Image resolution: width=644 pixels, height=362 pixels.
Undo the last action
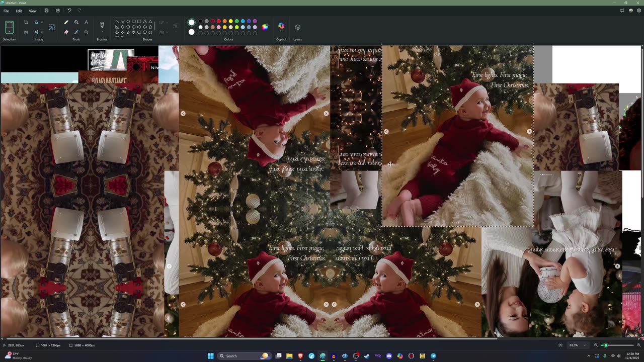pos(69,11)
